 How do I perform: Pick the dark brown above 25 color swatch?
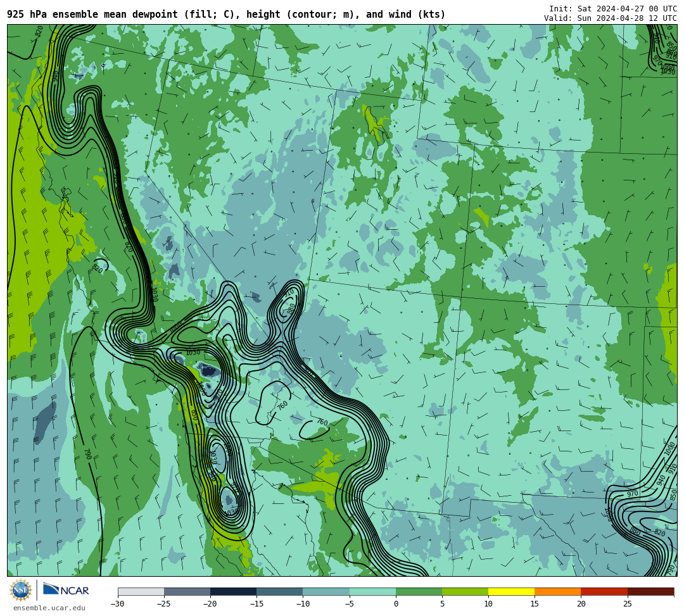[x=651, y=591]
